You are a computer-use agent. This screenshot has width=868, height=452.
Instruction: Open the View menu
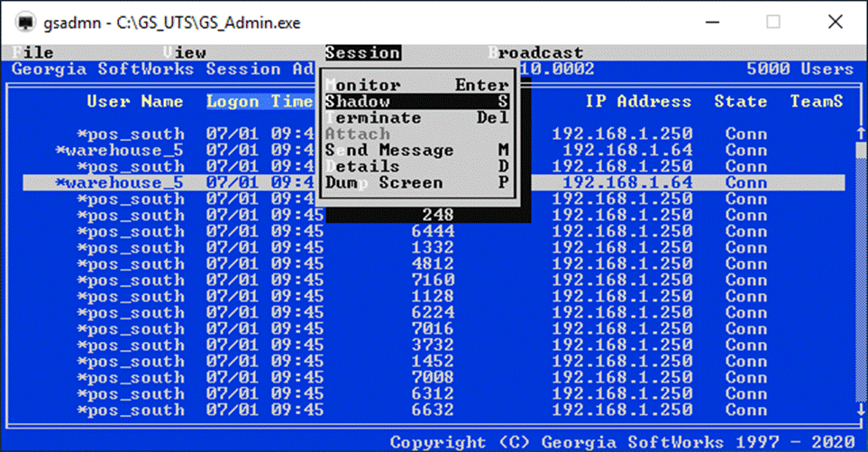point(185,52)
